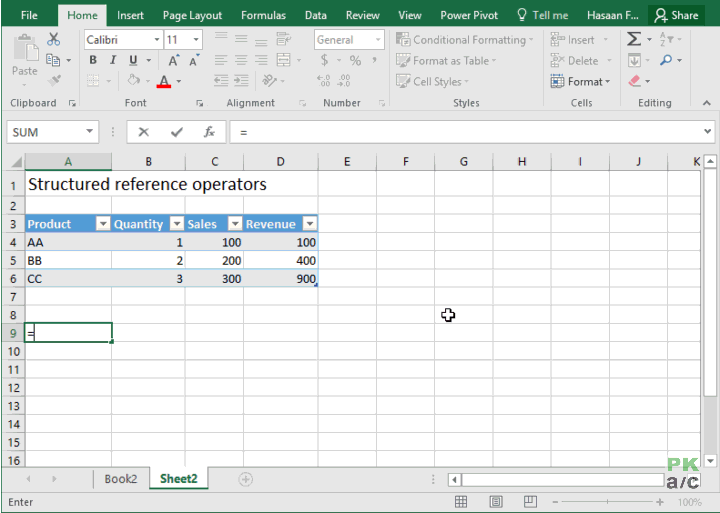720x513 pixels.
Task: Open the Name Box dropdown arrow
Action: pyautogui.click(x=90, y=132)
